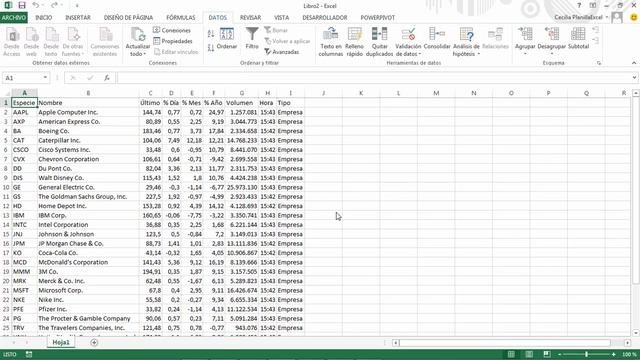Click the Redo button
The image size is (640, 360).
pos(54,6)
